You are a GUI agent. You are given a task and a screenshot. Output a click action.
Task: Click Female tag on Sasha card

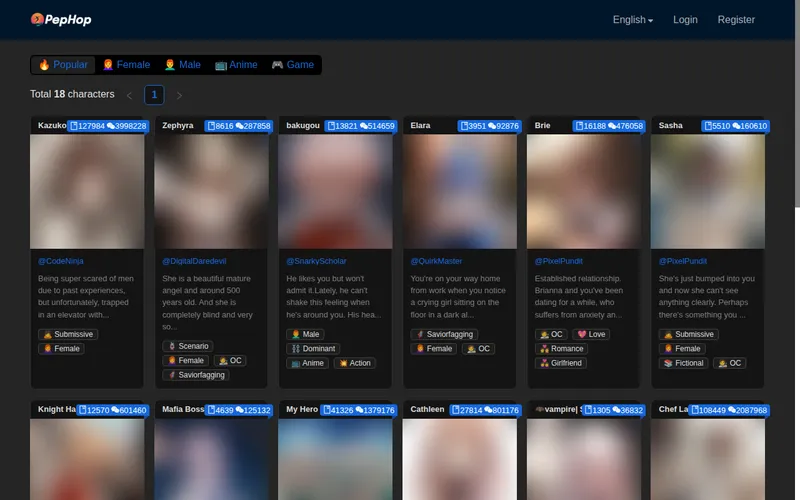pos(682,348)
